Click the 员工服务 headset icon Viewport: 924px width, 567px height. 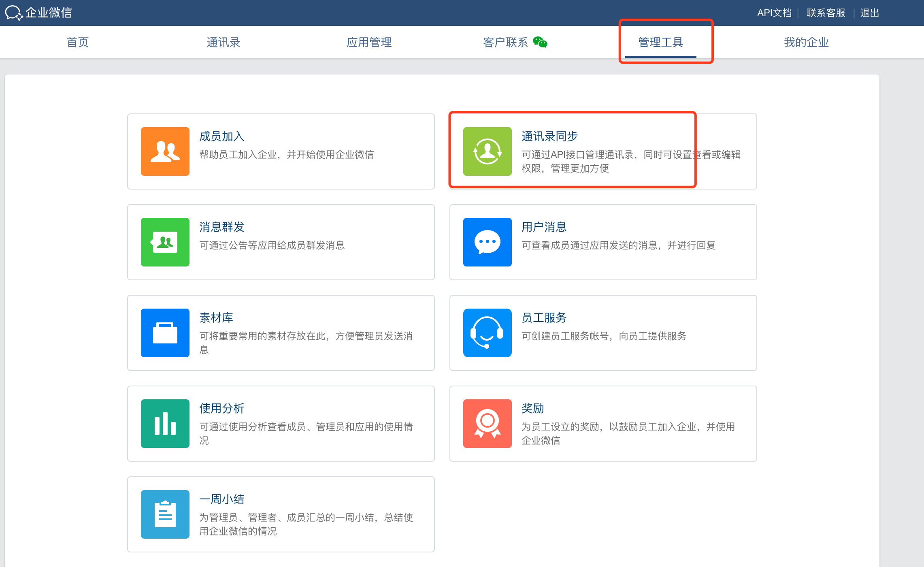pyautogui.click(x=488, y=333)
